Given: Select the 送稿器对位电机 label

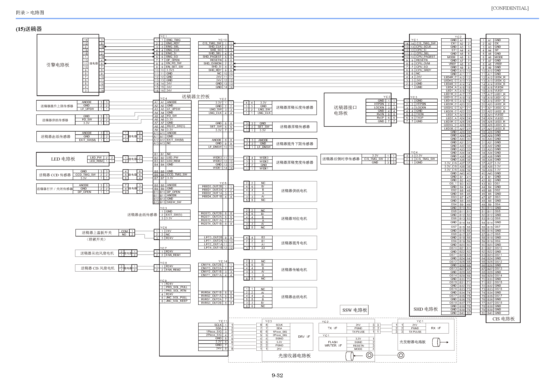Looking at the screenshot, I should [294, 218].
